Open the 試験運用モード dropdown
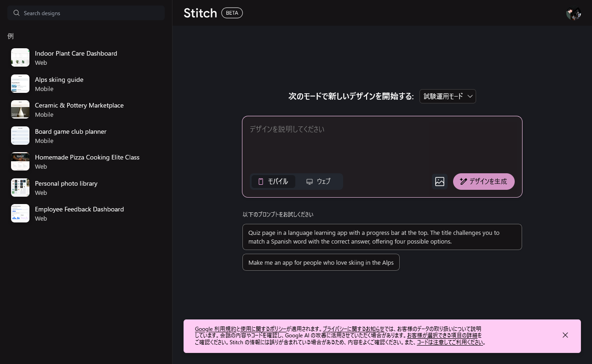This screenshot has height=364, width=592. coord(447,97)
